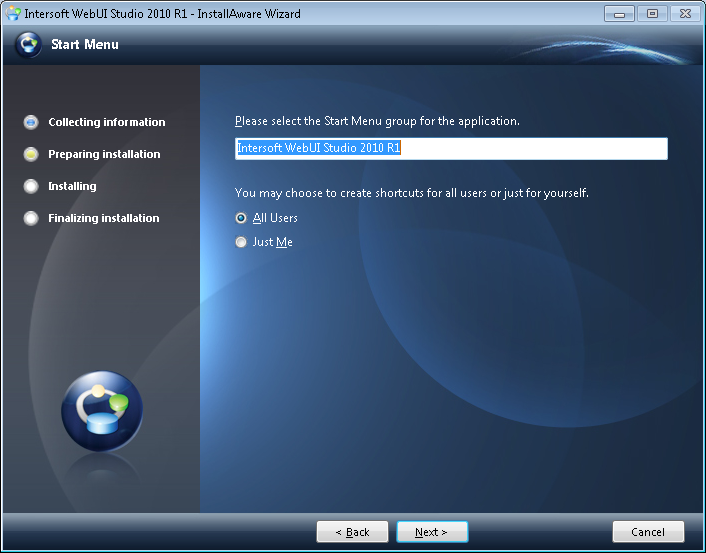The height and width of the screenshot is (553, 706).
Task: Cancel the installation wizard
Action: point(648,532)
